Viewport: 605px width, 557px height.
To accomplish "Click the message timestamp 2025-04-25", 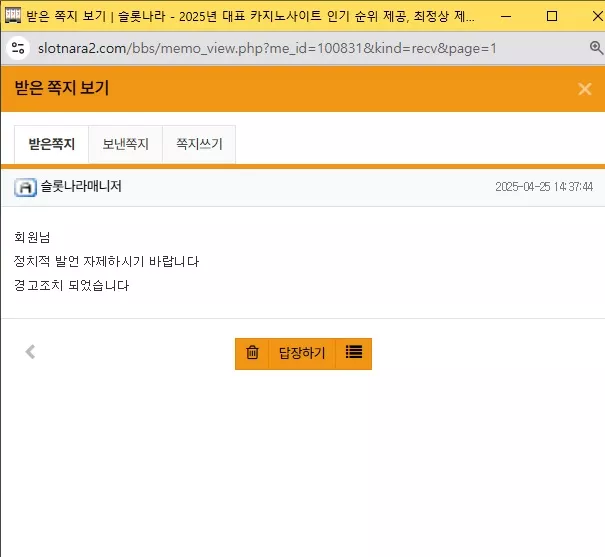I will [544, 187].
